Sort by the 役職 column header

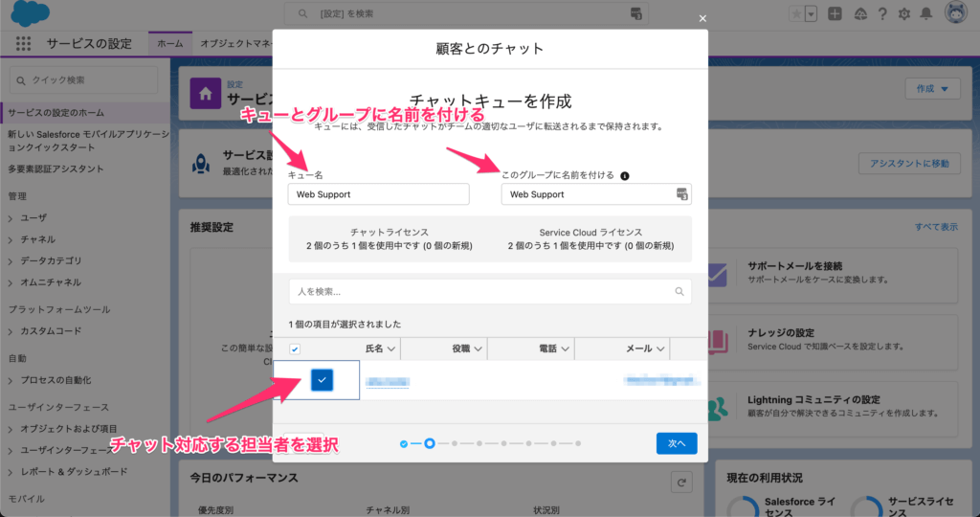pos(467,348)
